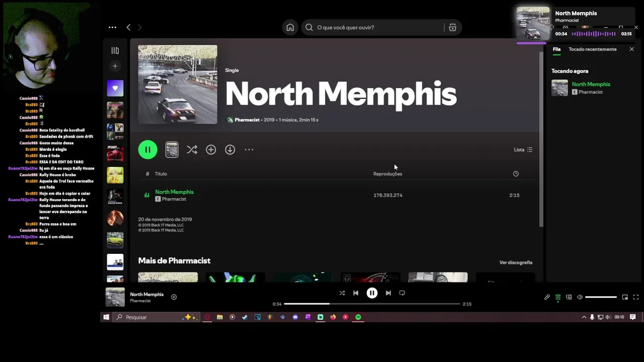
Task: Open Discord from the taskbar
Action: (295, 317)
